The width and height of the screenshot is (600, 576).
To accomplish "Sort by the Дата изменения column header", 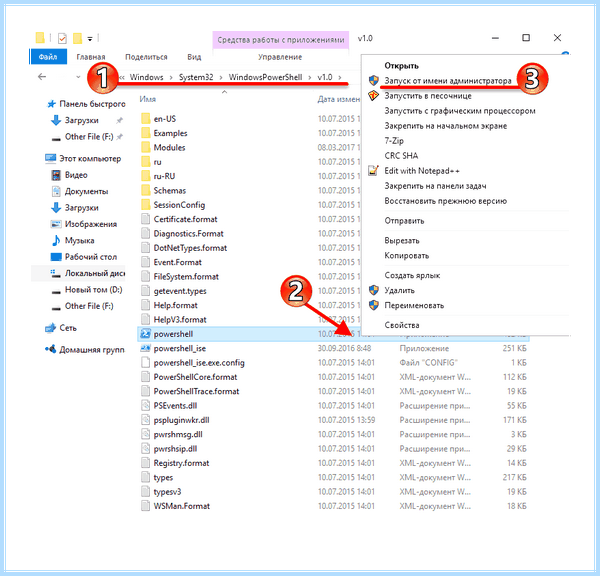I will pyautogui.click(x=338, y=100).
